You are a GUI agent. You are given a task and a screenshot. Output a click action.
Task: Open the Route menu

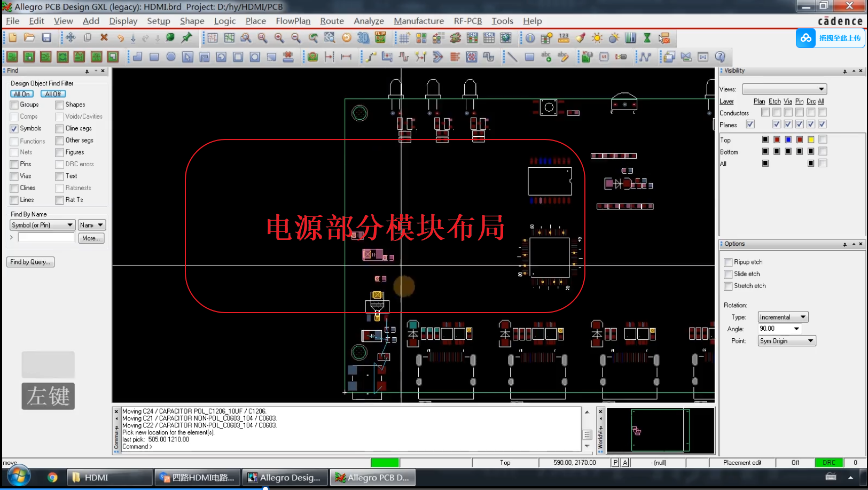(x=332, y=21)
